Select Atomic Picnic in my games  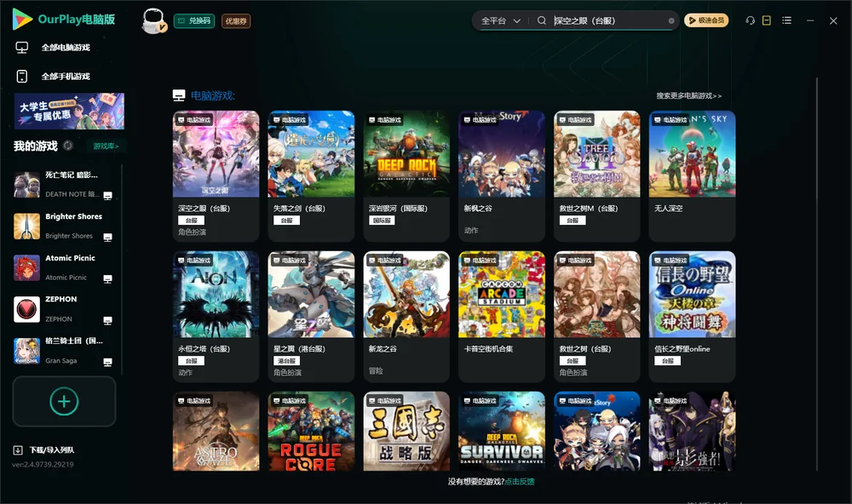click(x=62, y=267)
